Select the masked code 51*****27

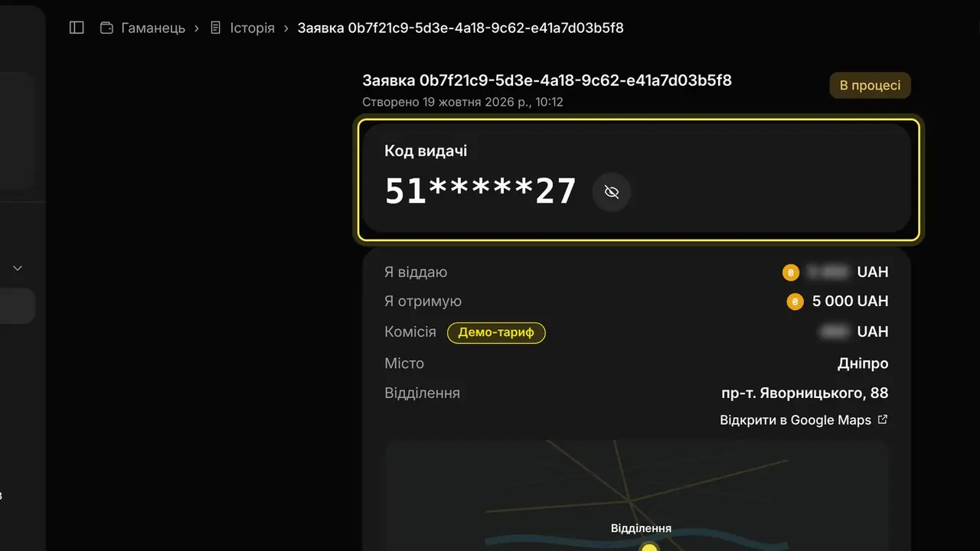tap(480, 191)
